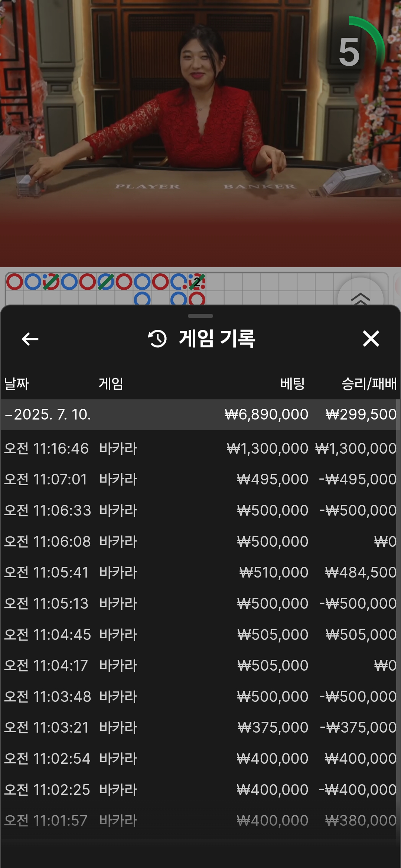Click the ₩510,000 bet amount
The width and height of the screenshot is (401, 868).
point(274,572)
